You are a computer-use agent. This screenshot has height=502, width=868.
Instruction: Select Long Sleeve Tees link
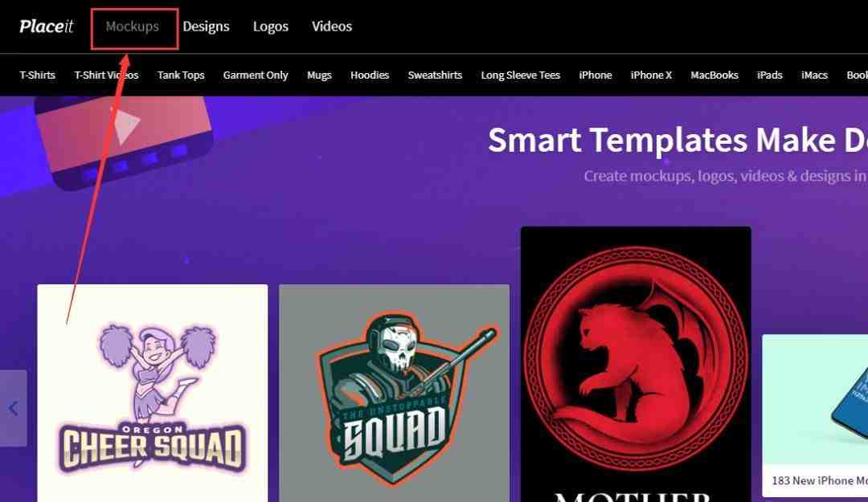(x=520, y=75)
